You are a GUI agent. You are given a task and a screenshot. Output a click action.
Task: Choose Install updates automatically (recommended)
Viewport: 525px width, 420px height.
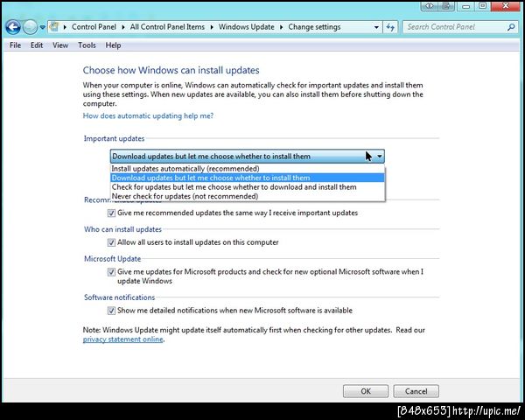248,169
